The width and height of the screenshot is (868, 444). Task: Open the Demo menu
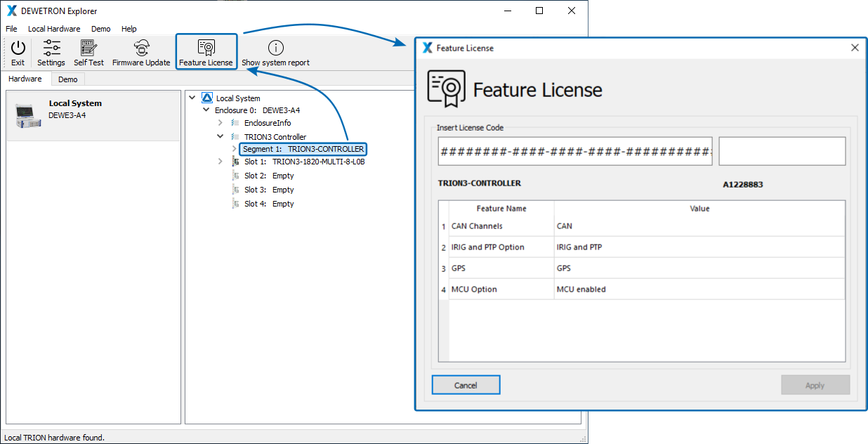click(x=101, y=29)
